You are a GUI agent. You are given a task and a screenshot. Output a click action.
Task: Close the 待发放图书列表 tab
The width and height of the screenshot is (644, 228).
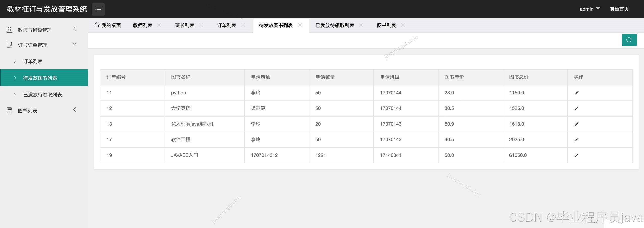(x=300, y=25)
